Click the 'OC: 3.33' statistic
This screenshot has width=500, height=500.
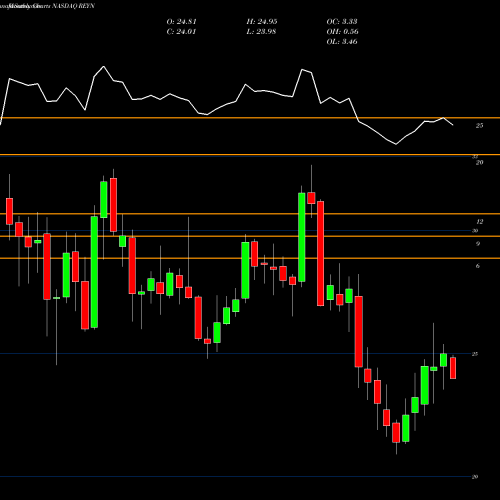(x=342, y=22)
